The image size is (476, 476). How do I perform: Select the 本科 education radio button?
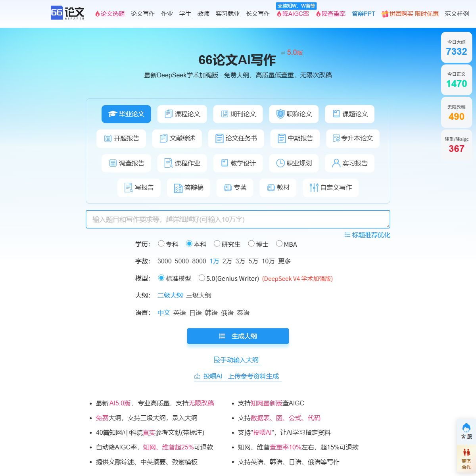pos(189,244)
